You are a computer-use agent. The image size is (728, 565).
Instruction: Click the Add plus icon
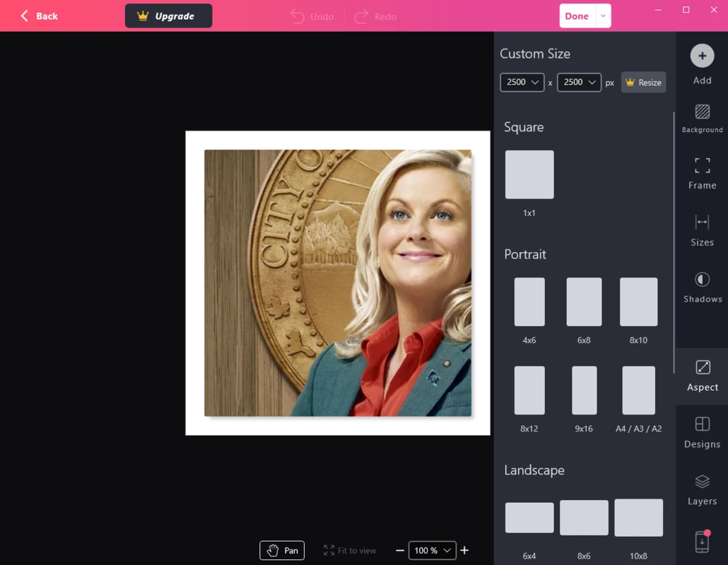click(702, 56)
